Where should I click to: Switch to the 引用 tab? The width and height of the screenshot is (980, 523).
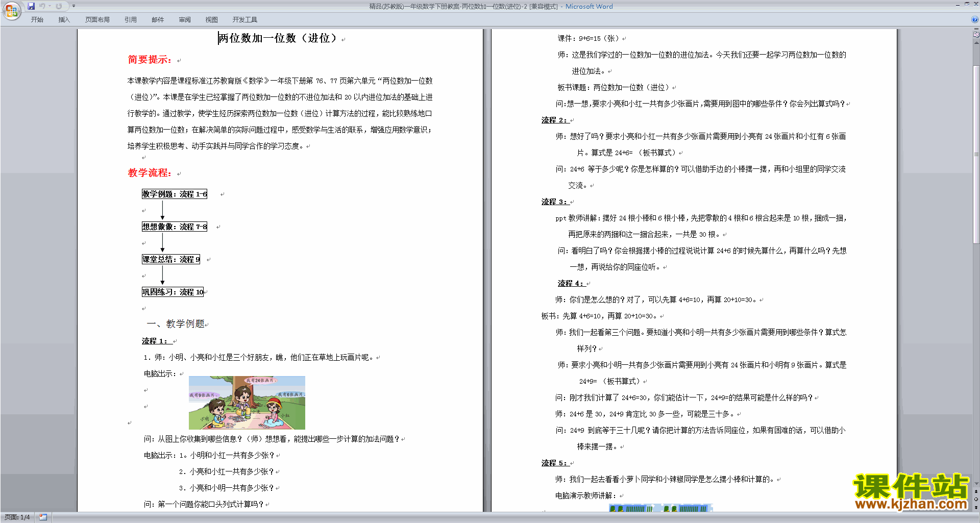tap(130, 19)
